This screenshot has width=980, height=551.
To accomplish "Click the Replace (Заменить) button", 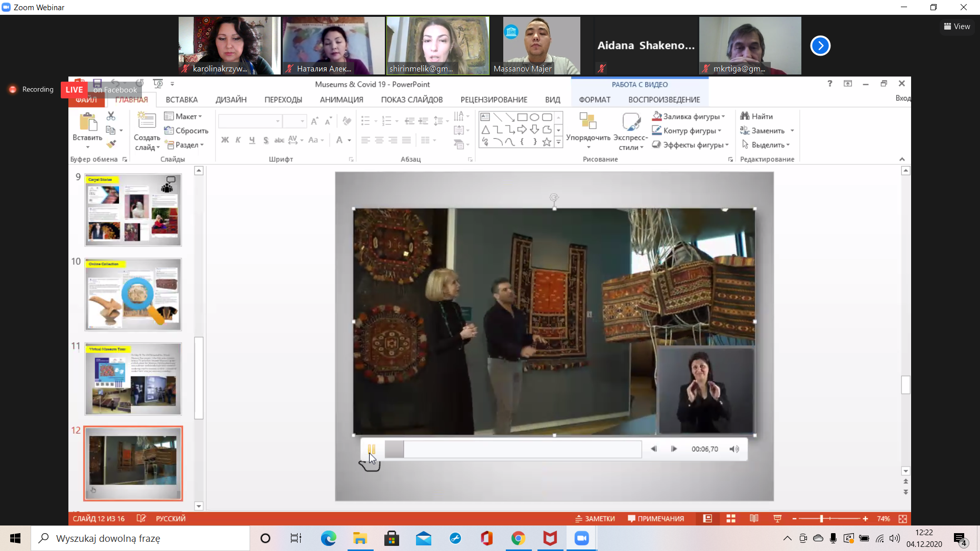I will tap(763, 131).
